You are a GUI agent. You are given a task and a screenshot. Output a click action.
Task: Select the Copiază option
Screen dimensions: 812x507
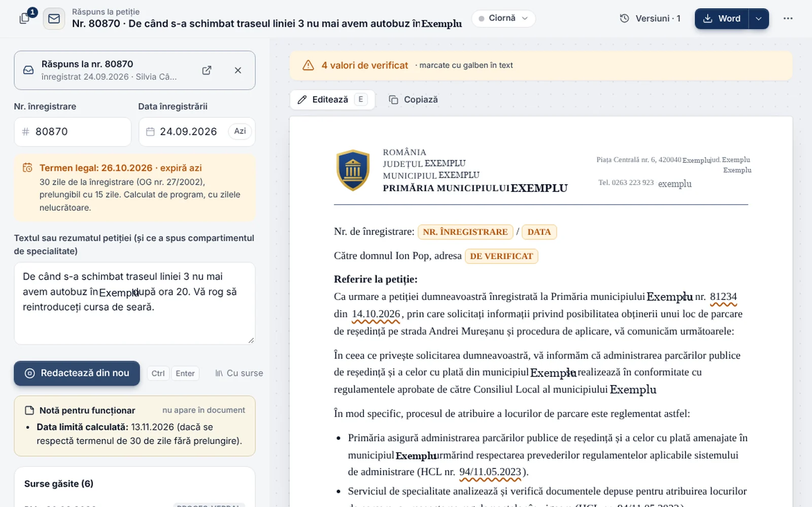pos(413,99)
